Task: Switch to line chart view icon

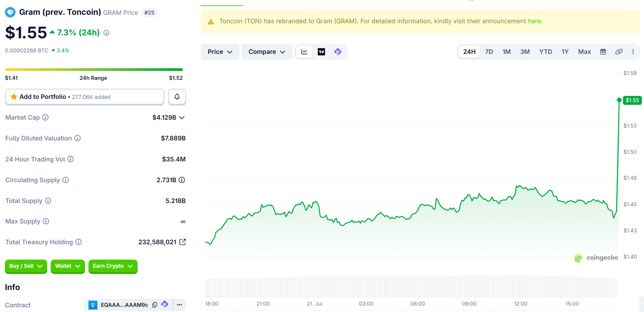Action: (x=304, y=52)
